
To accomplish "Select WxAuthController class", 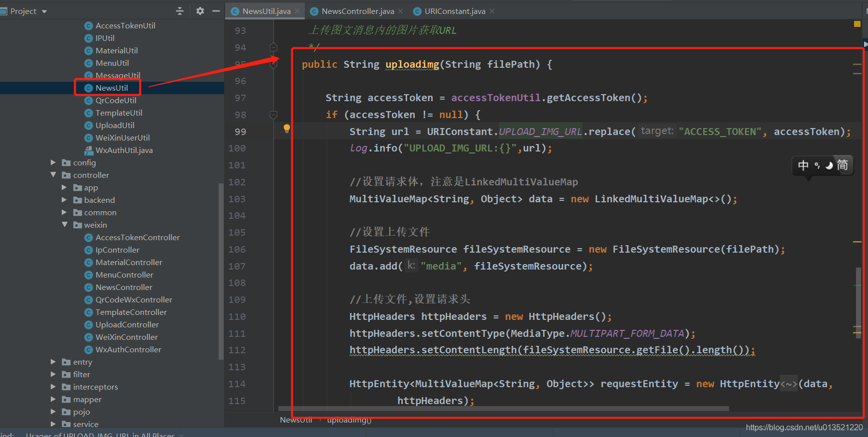I will [128, 349].
